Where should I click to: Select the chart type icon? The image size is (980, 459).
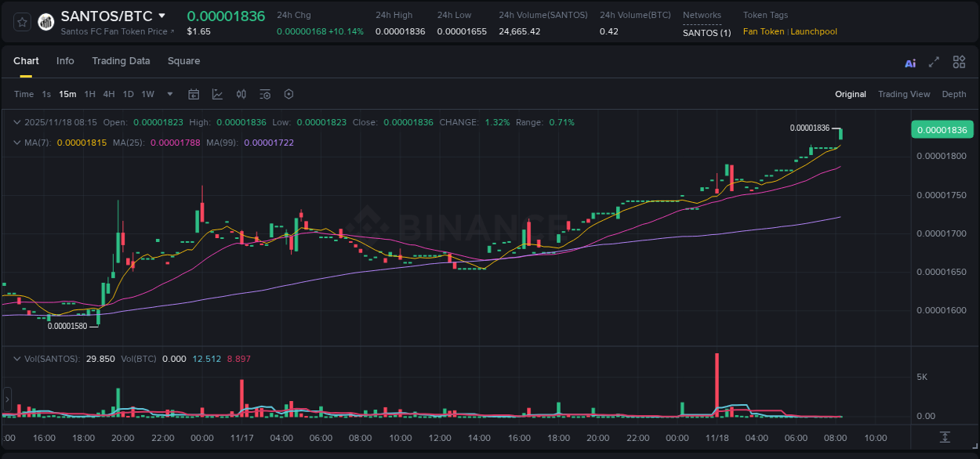[x=217, y=94]
